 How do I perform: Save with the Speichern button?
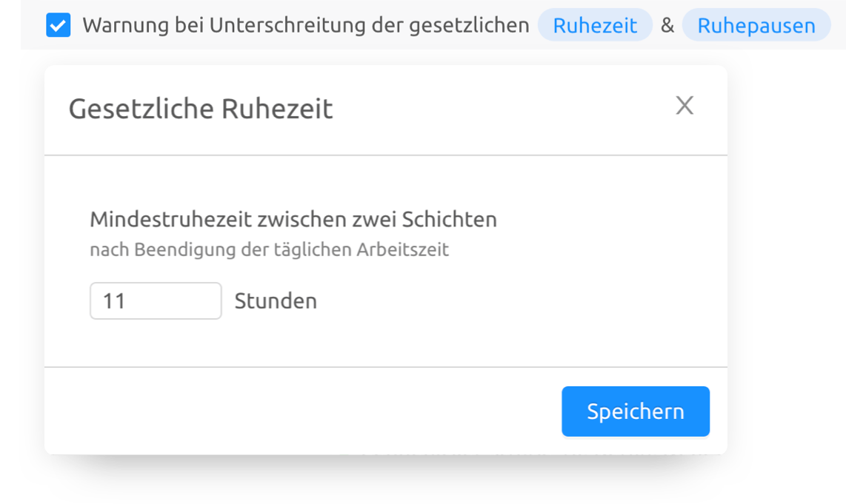[636, 411]
